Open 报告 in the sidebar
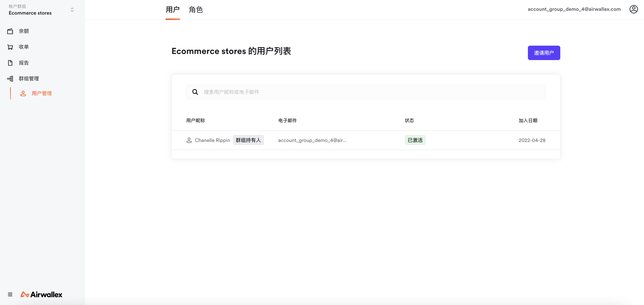 click(24, 63)
